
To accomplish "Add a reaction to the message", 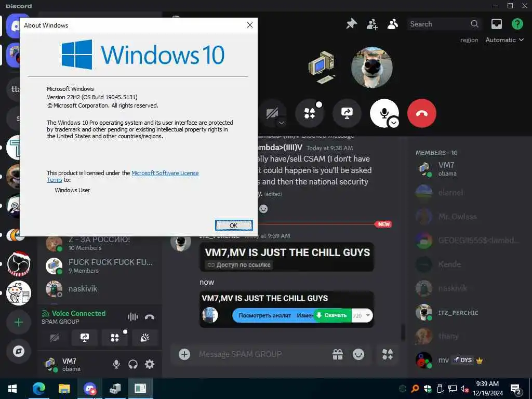I will 263,209.
